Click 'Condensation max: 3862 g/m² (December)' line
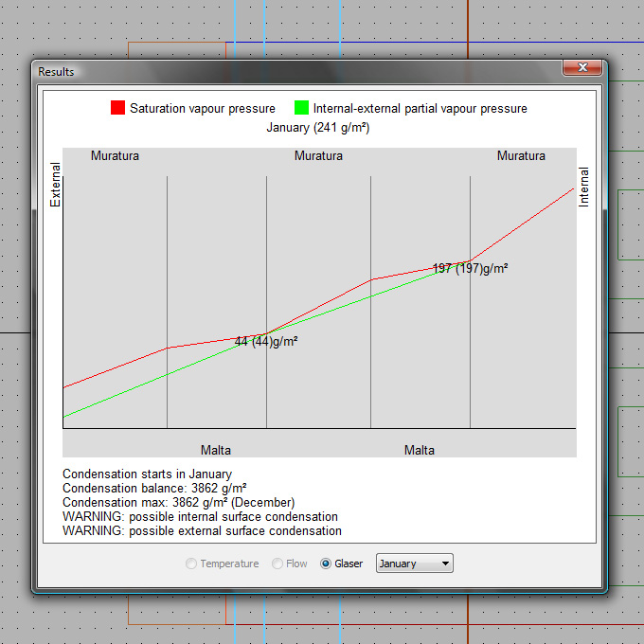This screenshot has width=644, height=644. tap(179, 502)
